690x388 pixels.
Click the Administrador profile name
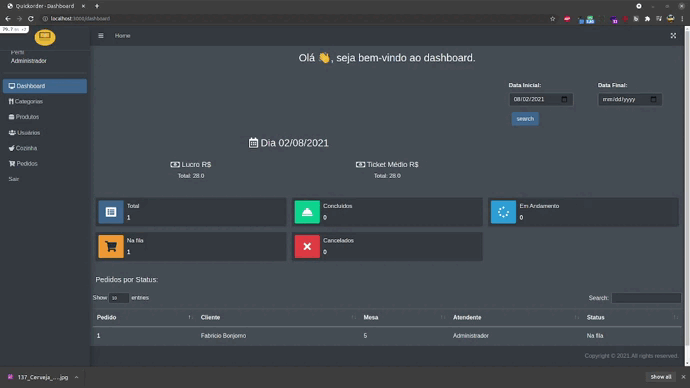(29, 61)
